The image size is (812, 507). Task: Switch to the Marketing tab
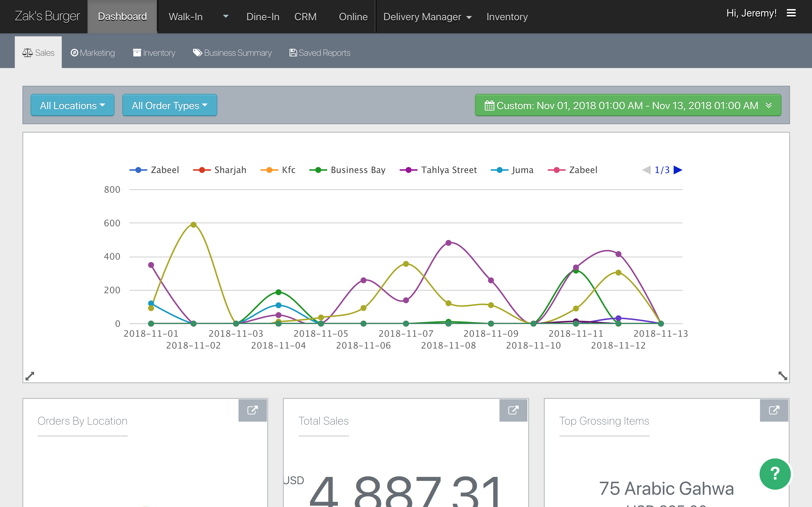click(x=93, y=53)
